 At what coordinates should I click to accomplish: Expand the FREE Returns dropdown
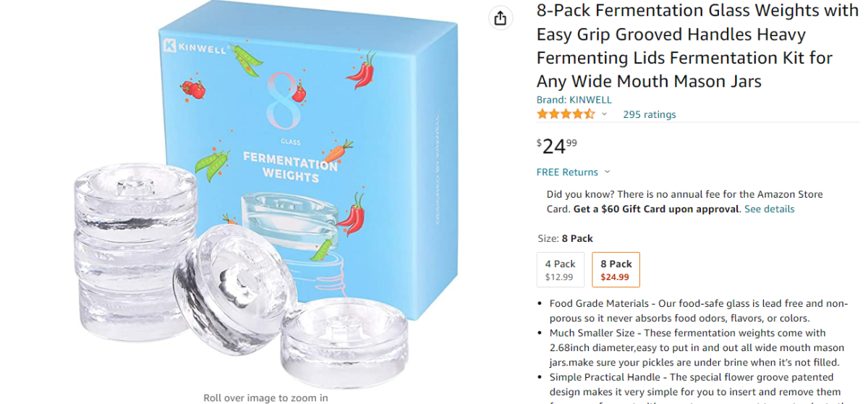pos(573,172)
